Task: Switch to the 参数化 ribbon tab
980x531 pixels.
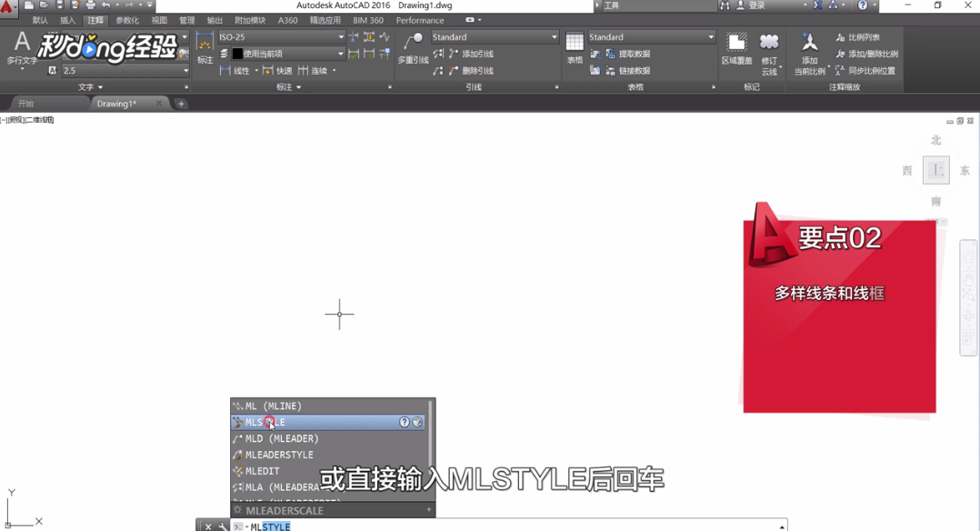Action: point(127,20)
